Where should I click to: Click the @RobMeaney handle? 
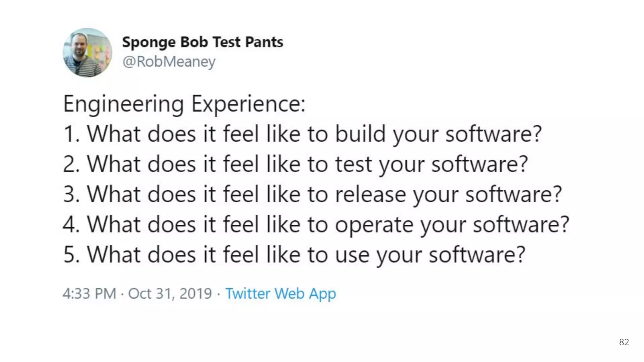(x=169, y=62)
